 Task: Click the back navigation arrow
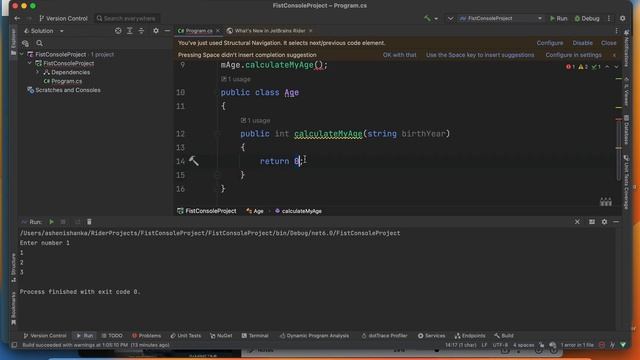[x=17, y=18]
